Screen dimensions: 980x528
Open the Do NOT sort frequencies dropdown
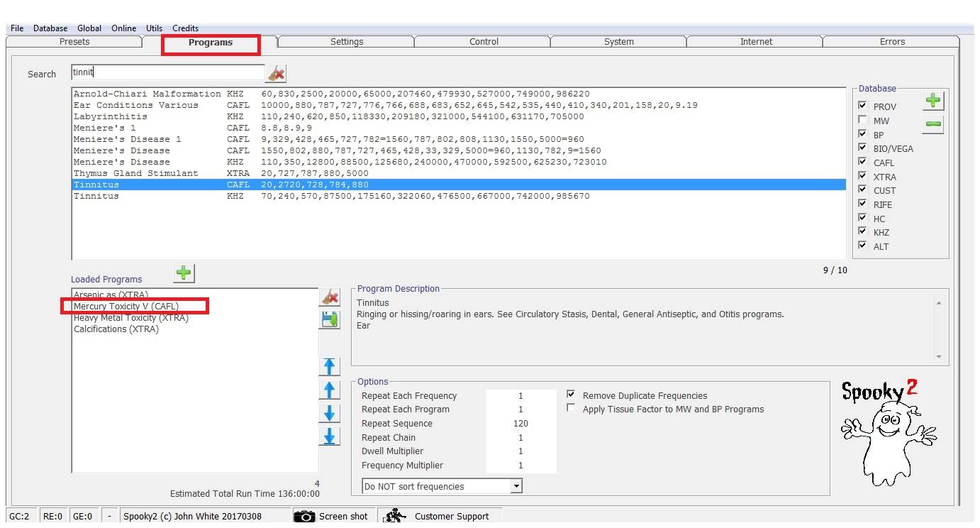(516, 486)
